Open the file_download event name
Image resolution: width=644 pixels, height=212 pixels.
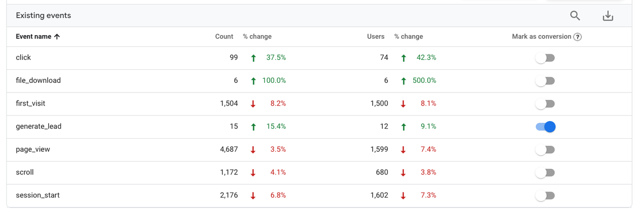(38, 80)
